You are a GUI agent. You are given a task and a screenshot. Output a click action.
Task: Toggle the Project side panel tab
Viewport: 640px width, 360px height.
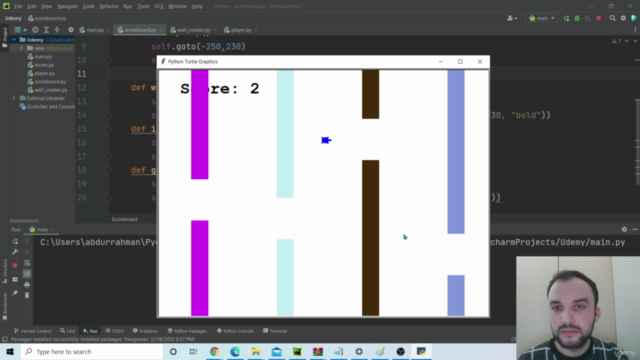5,38
